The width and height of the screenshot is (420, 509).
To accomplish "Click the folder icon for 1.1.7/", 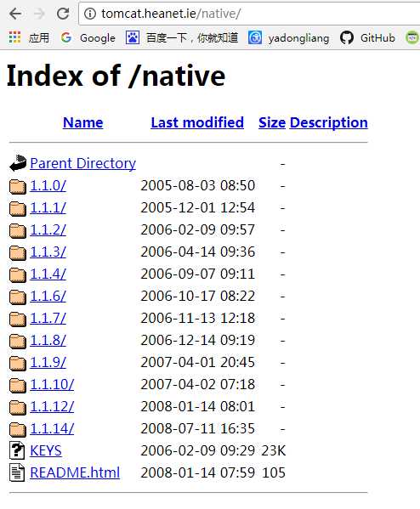I will [x=18, y=320].
